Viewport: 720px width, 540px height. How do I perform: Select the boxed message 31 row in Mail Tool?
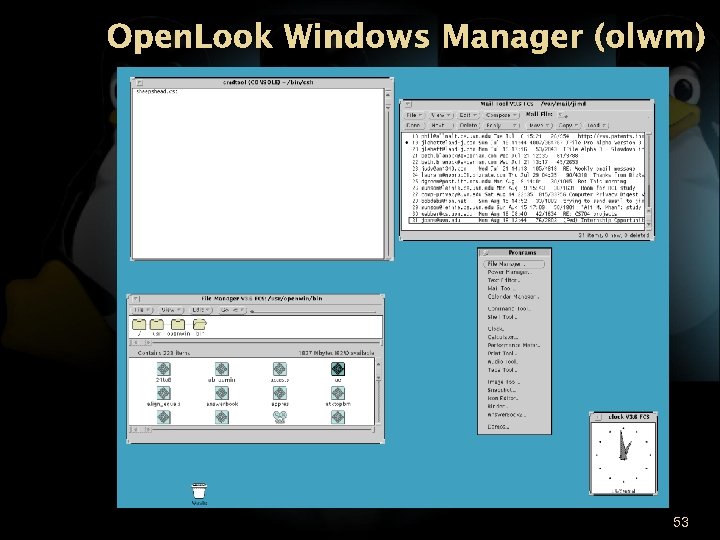(x=526, y=220)
